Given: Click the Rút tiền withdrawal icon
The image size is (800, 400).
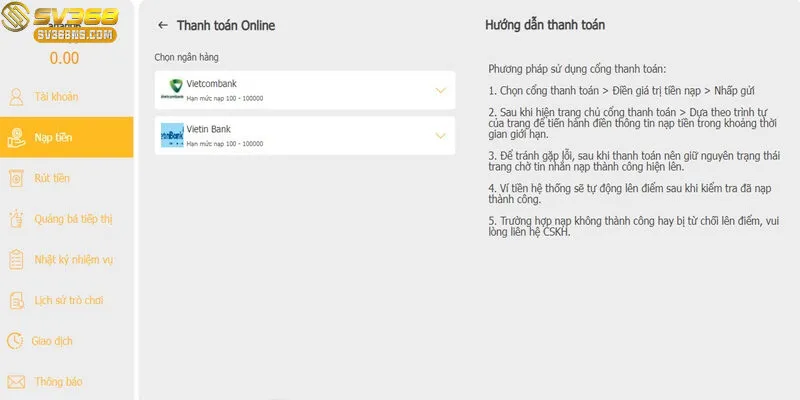Looking at the screenshot, I should (x=16, y=178).
